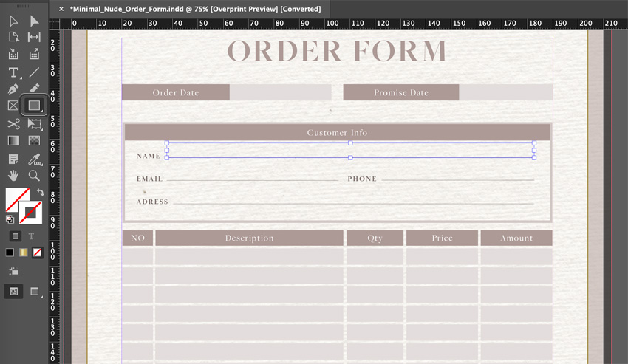Select the Pencil tool
Viewport: 628px width, 364px height.
(34, 89)
